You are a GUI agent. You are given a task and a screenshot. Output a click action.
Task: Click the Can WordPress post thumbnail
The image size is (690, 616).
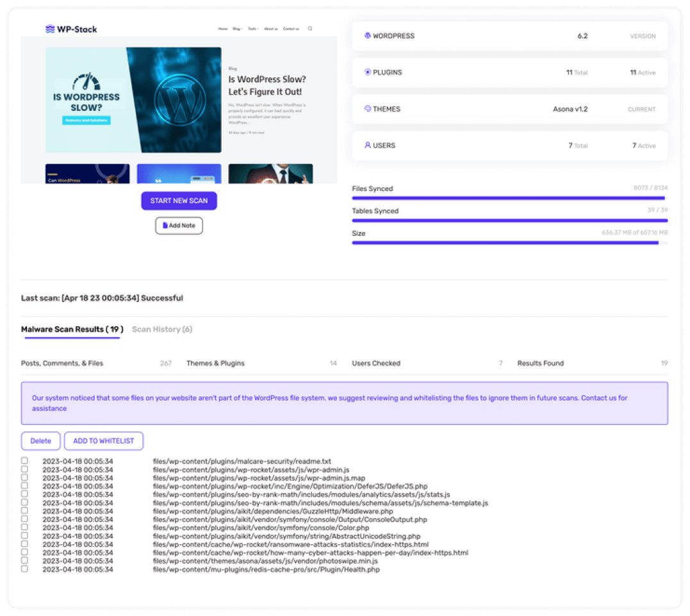click(x=87, y=174)
